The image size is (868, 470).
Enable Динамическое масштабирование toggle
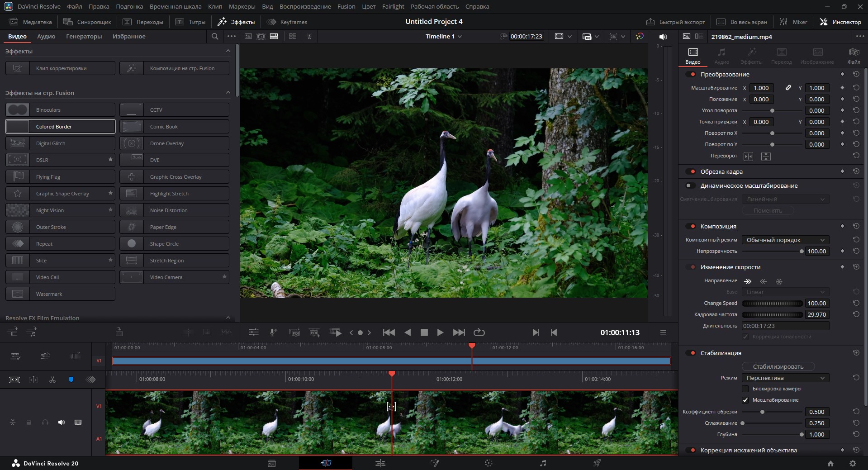[x=691, y=185]
